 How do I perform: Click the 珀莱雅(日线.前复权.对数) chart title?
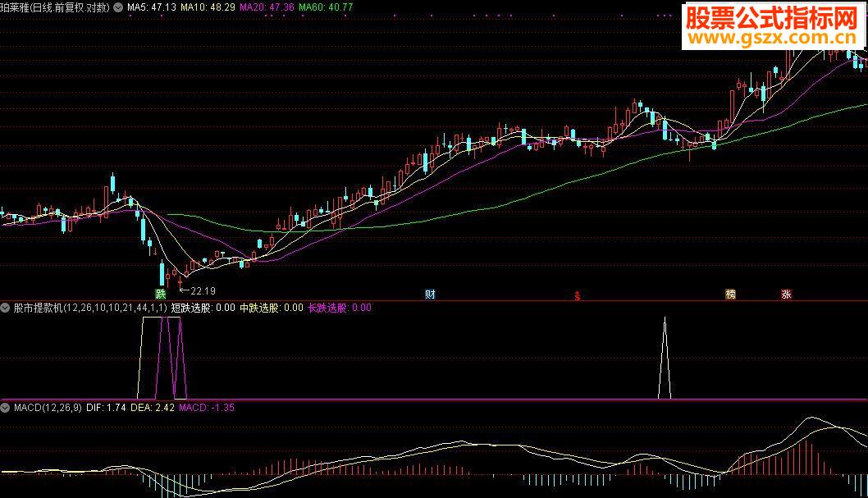point(55,7)
